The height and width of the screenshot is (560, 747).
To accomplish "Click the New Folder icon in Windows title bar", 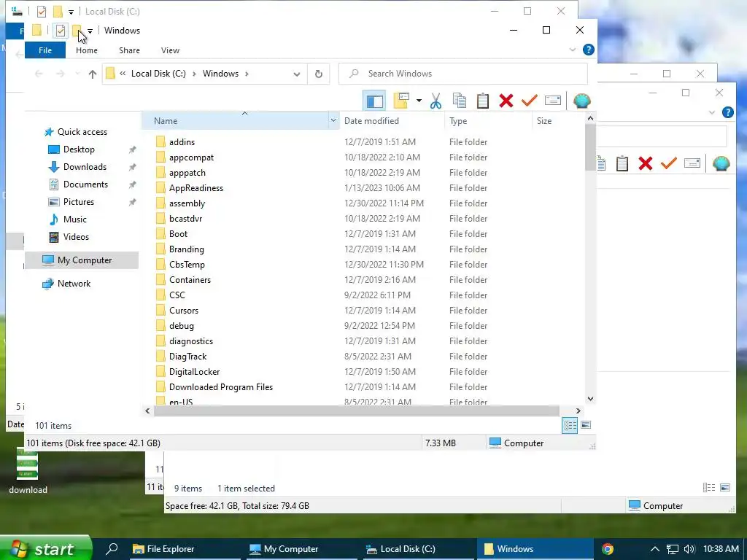I will (x=77, y=31).
